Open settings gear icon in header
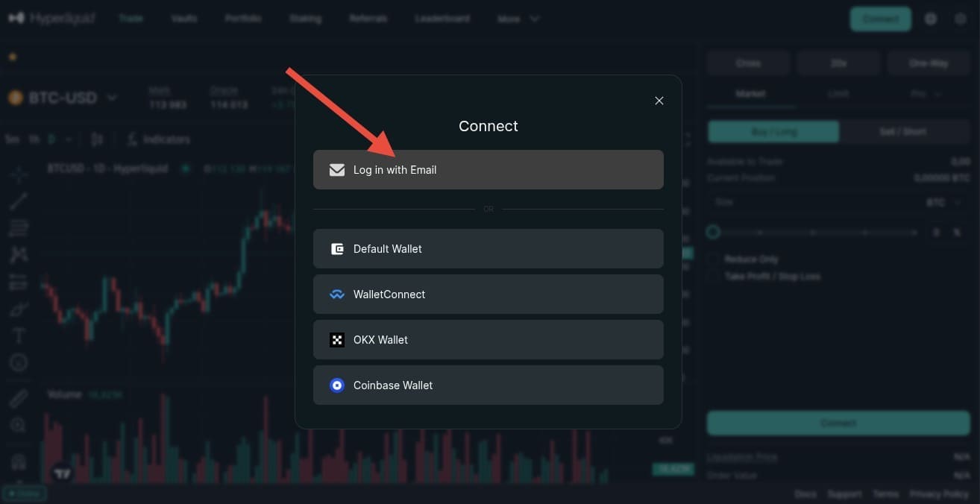Viewport: 980px width, 504px height. click(x=961, y=19)
